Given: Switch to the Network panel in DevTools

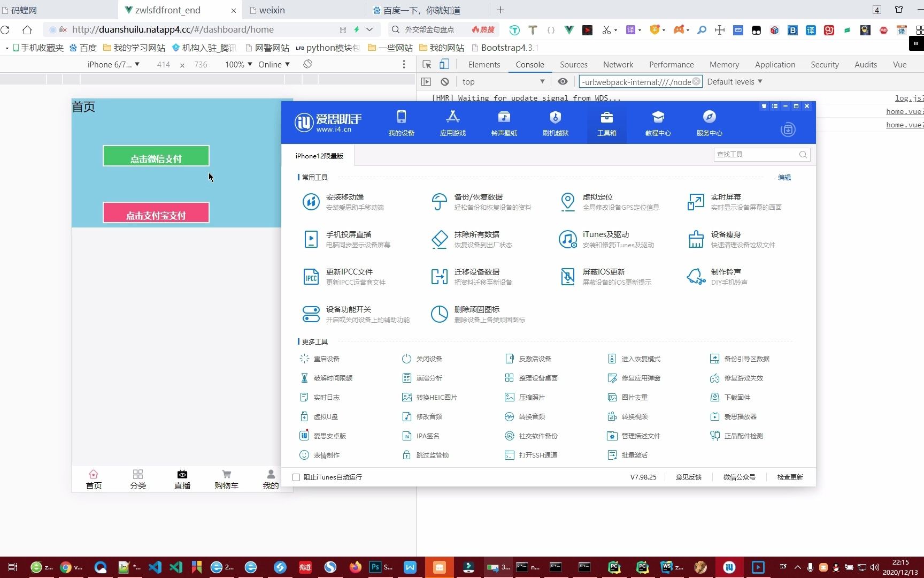Looking at the screenshot, I should click(x=618, y=64).
